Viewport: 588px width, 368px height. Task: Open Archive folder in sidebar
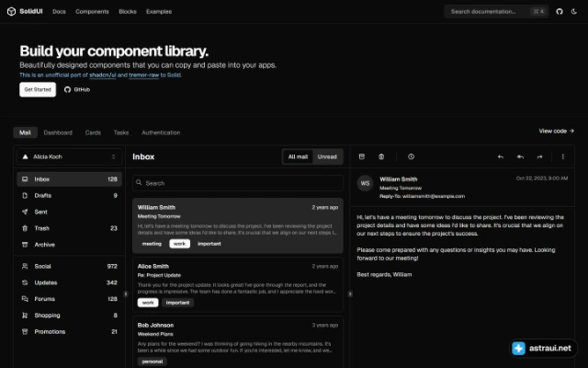[x=69, y=245]
